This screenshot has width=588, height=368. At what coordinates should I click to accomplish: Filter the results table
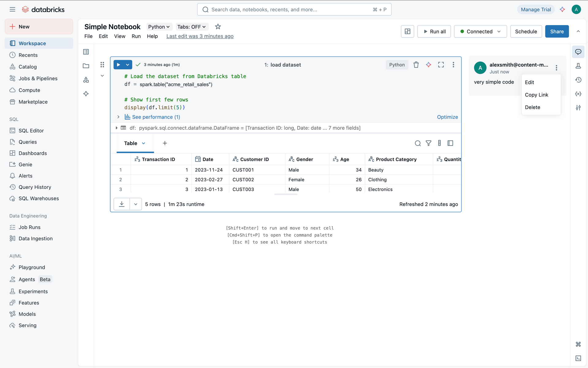(428, 143)
